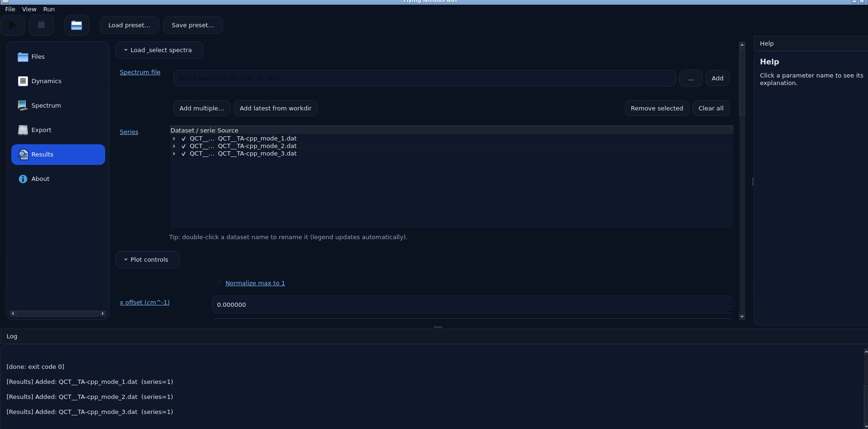Click Add multiple... button
This screenshot has height=429, width=868.
(x=202, y=109)
